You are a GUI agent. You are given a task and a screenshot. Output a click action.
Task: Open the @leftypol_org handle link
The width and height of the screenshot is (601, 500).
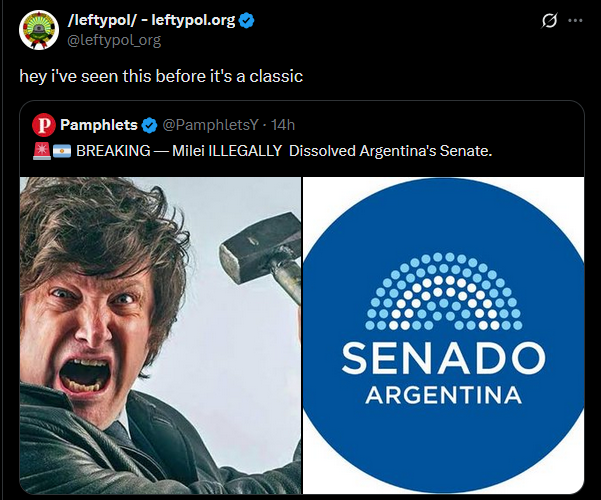[x=114, y=40]
